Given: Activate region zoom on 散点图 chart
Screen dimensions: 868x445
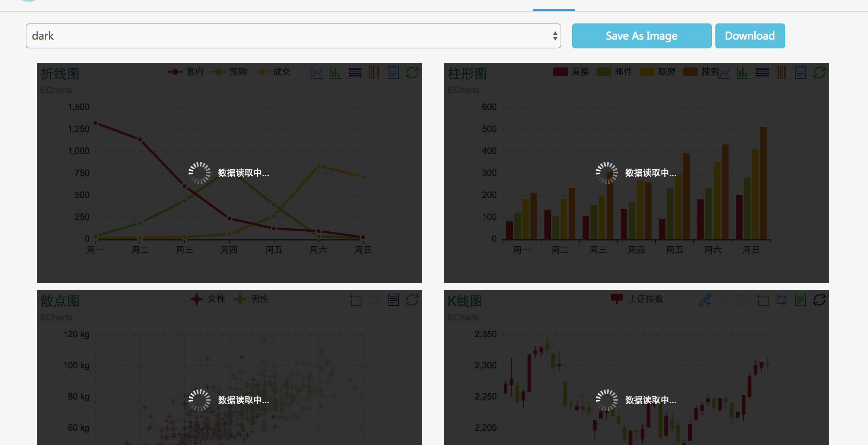Looking at the screenshot, I should 355,300.
